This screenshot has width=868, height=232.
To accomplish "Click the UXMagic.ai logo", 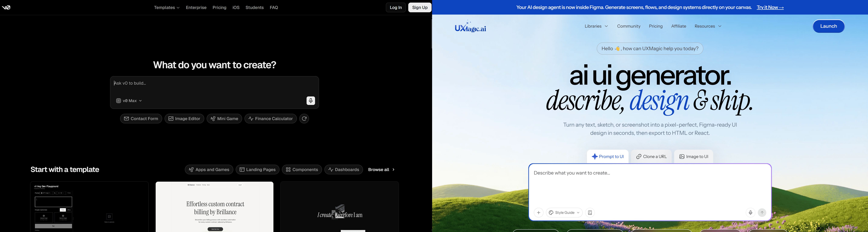I will click(x=470, y=26).
